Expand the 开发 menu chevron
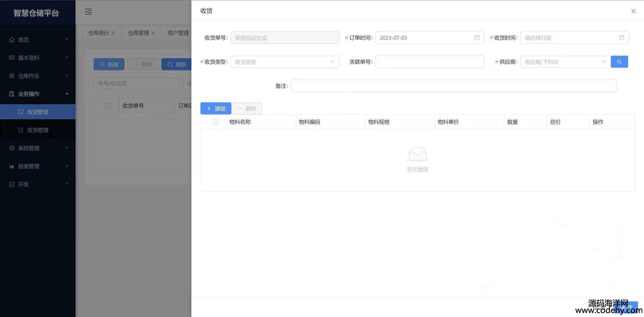 click(67, 184)
